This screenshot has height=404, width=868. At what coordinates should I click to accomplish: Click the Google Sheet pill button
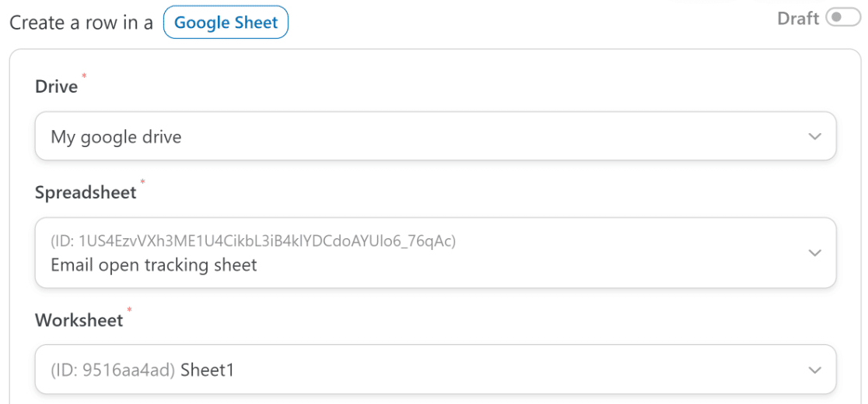[226, 23]
